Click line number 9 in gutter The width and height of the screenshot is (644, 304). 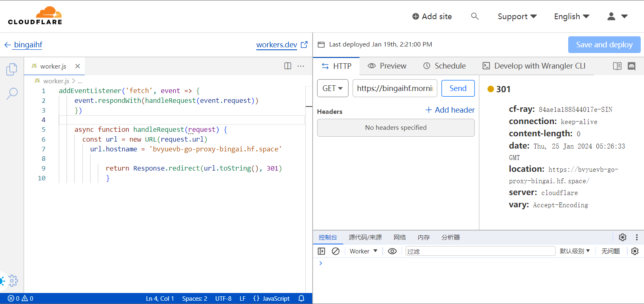[44, 168]
